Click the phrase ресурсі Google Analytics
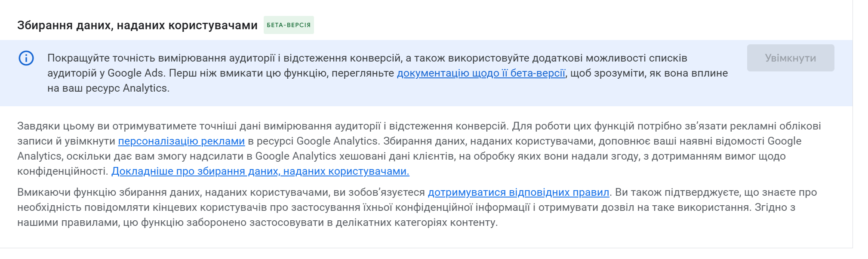868x259 pixels. pos(317,141)
